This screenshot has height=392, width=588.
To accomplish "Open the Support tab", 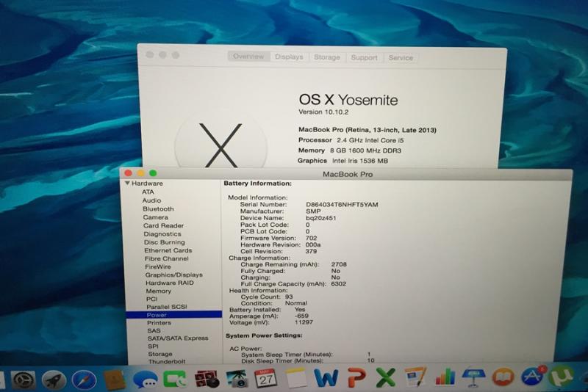I will point(364,58).
